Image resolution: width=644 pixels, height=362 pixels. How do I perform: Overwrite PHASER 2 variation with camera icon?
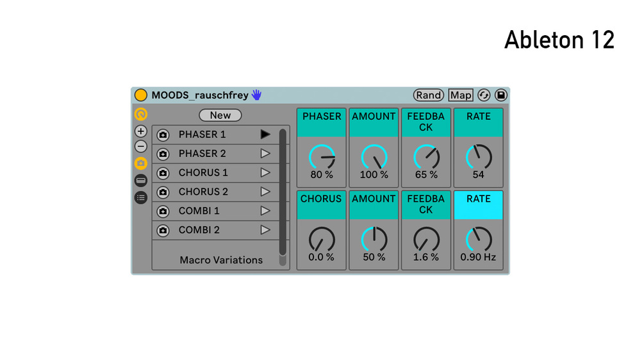click(x=163, y=154)
